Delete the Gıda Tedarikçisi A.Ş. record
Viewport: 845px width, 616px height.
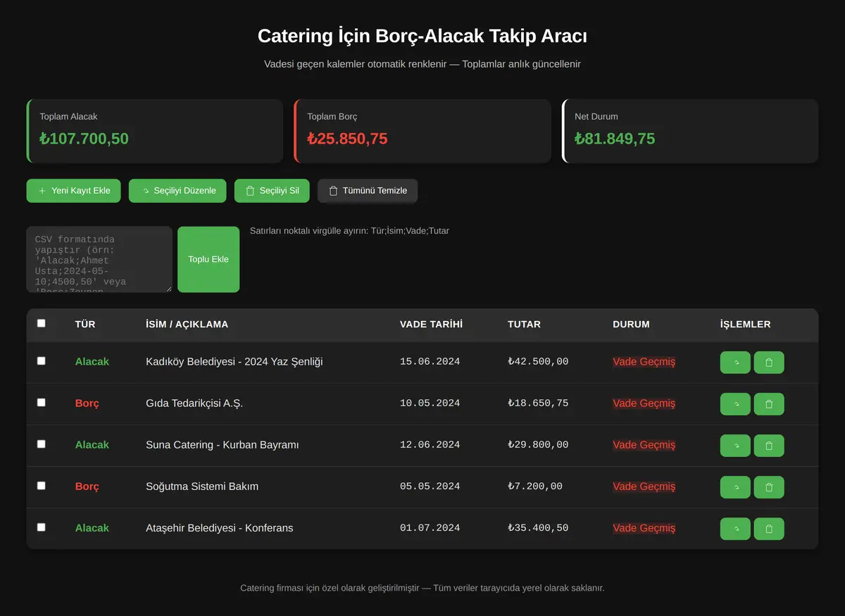(769, 404)
